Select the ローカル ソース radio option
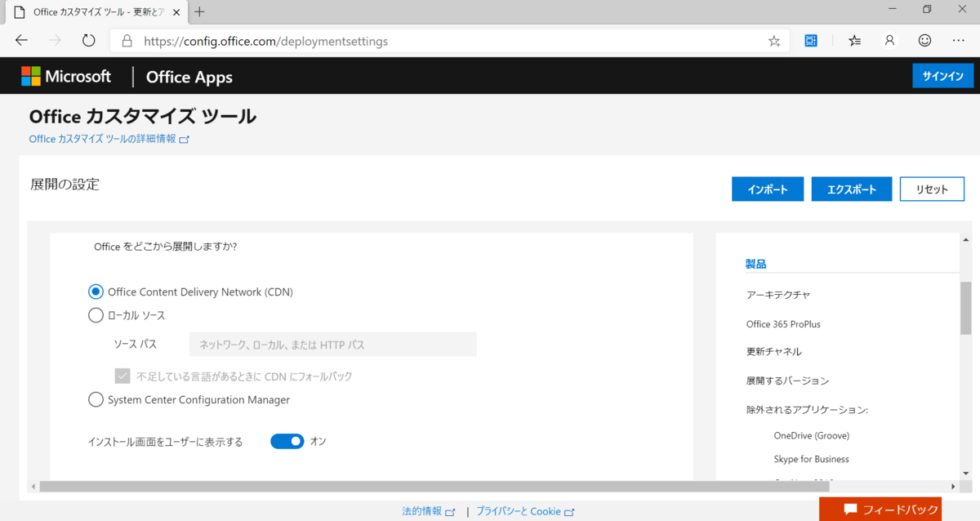The width and height of the screenshot is (980, 521). [96, 314]
